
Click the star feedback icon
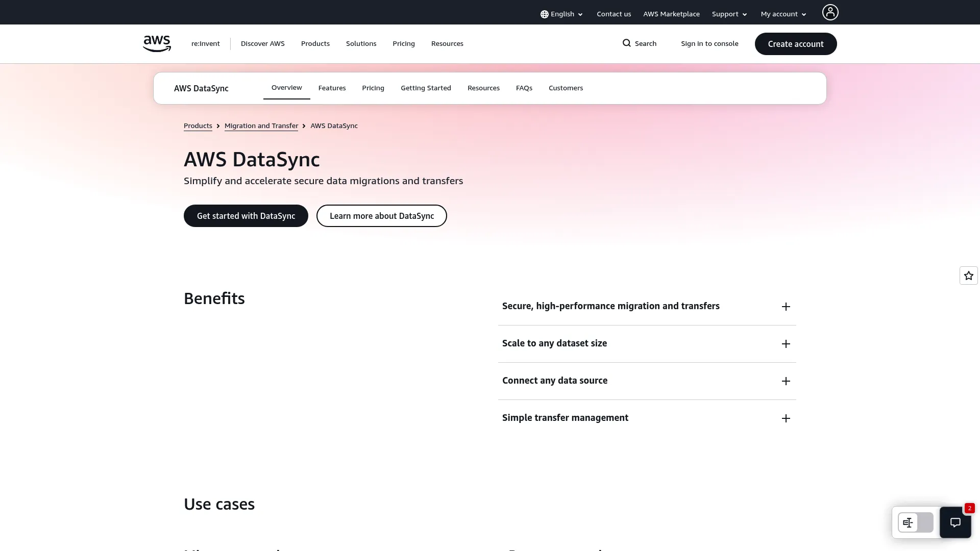click(x=969, y=275)
